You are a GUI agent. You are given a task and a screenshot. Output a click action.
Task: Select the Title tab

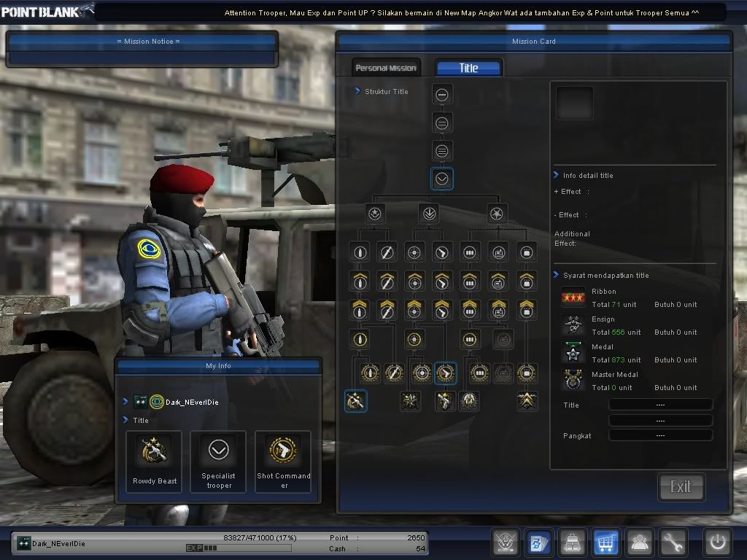pos(469,68)
